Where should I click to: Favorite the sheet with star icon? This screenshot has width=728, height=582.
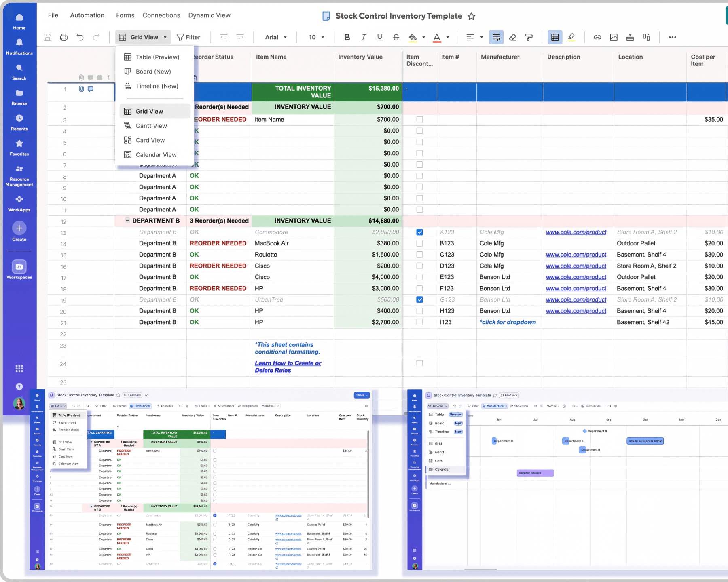(471, 16)
